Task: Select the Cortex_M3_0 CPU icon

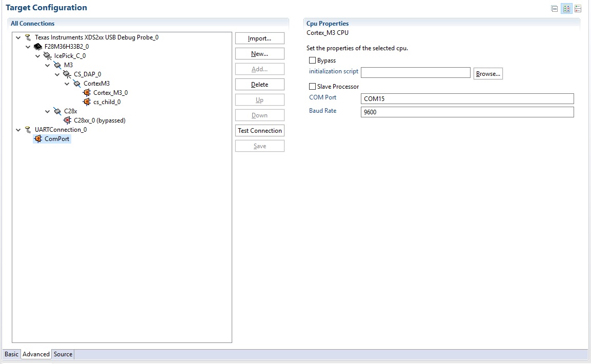Action: 87,93
